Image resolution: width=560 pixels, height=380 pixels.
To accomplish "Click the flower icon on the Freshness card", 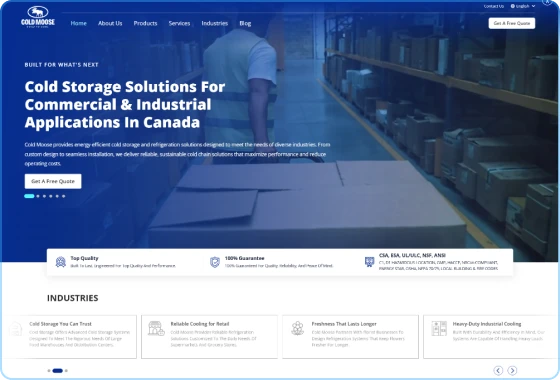I will tap(298, 328).
